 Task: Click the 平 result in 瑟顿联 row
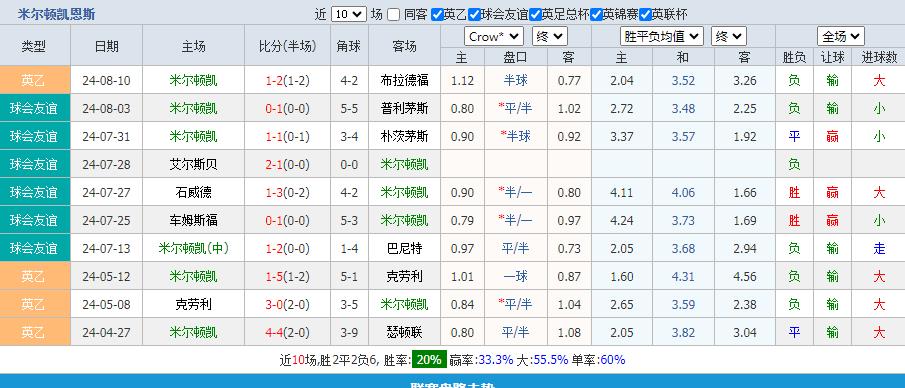pyautogui.click(x=794, y=333)
